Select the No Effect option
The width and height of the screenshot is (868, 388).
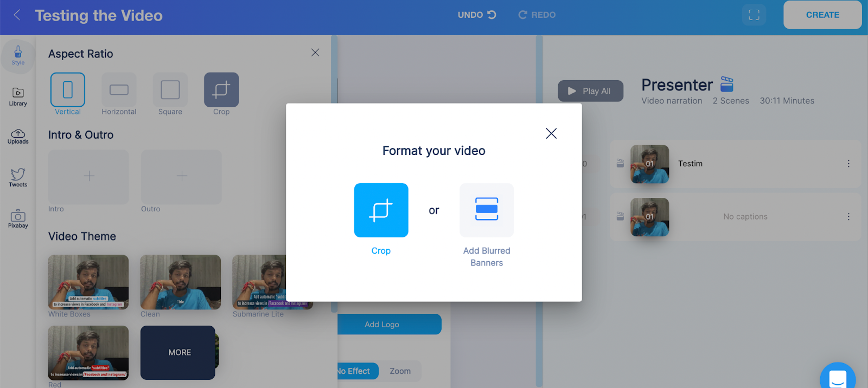click(x=357, y=371)
